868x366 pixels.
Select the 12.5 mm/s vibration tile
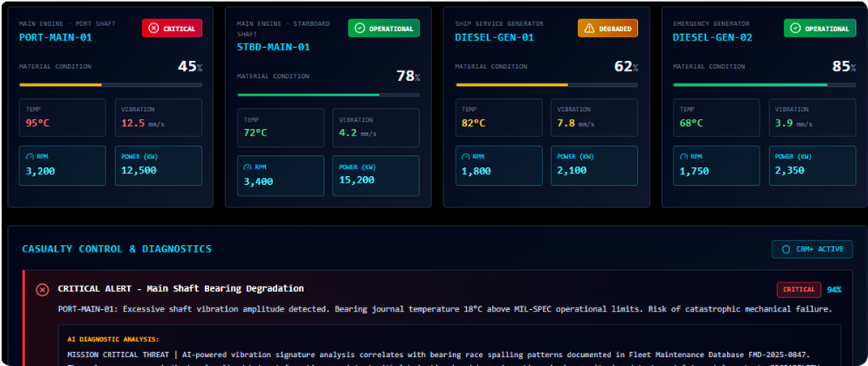(x=158, y=118)
